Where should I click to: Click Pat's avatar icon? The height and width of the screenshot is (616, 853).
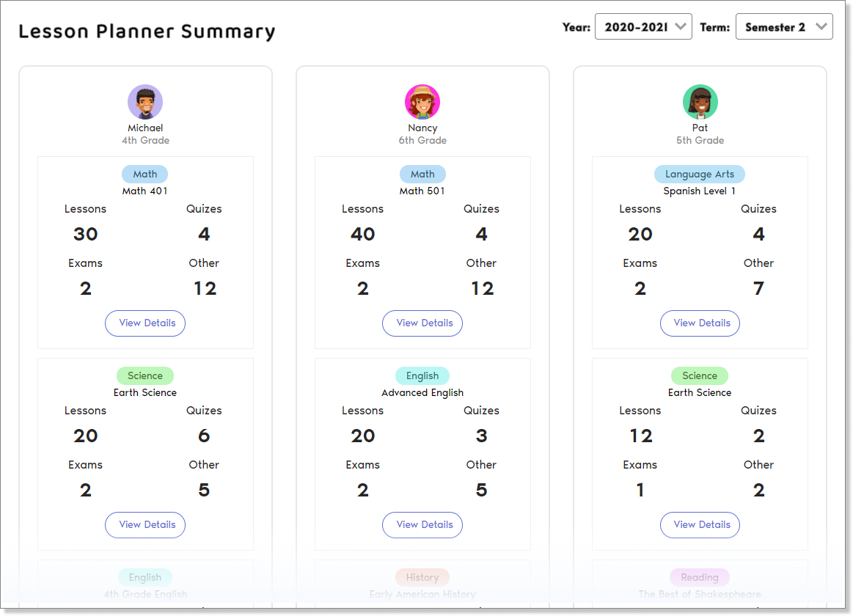[x=700, y=102]
